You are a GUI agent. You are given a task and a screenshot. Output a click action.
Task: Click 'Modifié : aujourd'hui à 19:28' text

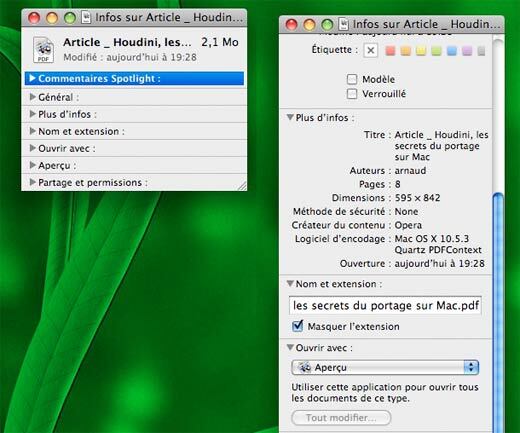coord(130,57)
